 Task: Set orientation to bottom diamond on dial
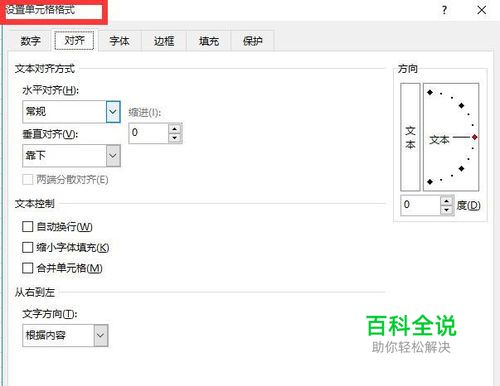[x=430, y=182]
